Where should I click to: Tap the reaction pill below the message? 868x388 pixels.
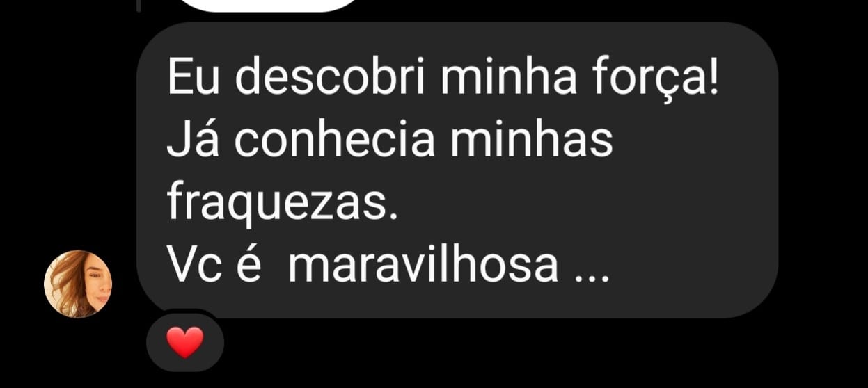pyautogui.click(x=185, y=342)
